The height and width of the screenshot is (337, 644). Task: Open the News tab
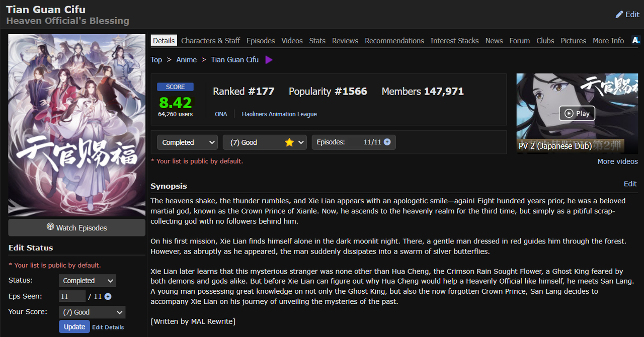pyautogui.click(x=494, y=41)
